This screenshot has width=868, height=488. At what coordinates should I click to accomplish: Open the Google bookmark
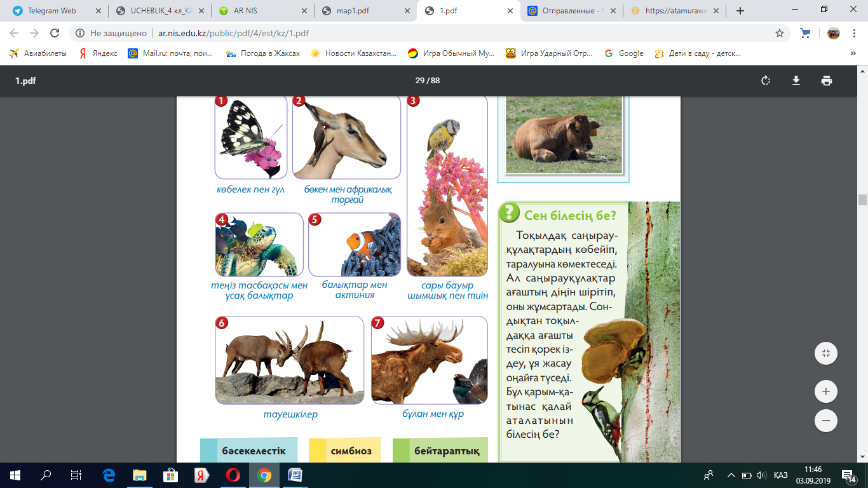[x=625, y=54]
